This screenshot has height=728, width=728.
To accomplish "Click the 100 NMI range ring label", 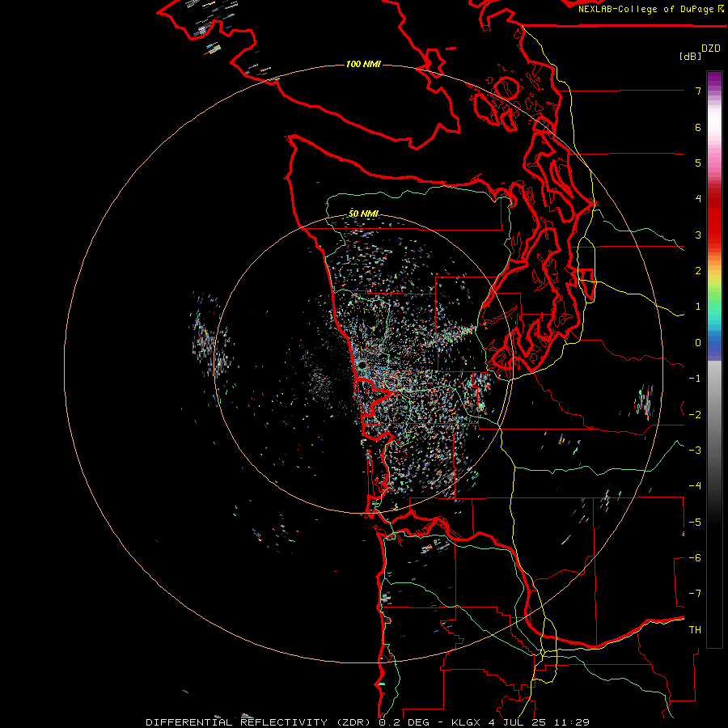I will click(363, 64).
